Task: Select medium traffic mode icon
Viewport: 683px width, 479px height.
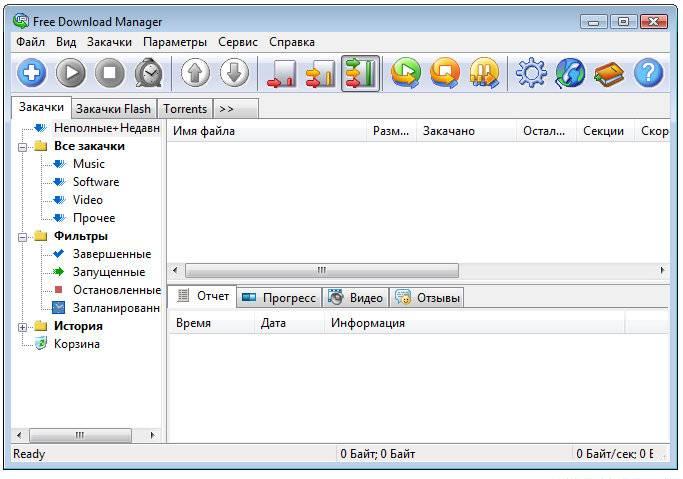Action: coord(321,73)
